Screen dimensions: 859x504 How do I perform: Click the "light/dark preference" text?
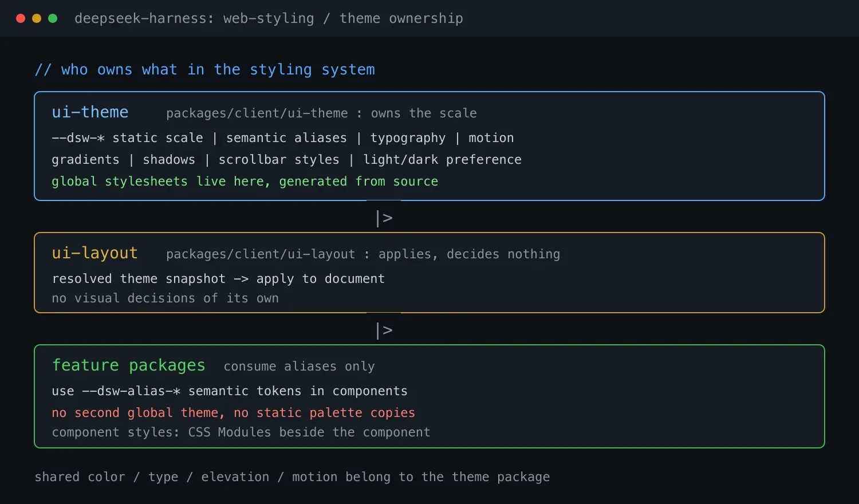click(x=442, y=160)
